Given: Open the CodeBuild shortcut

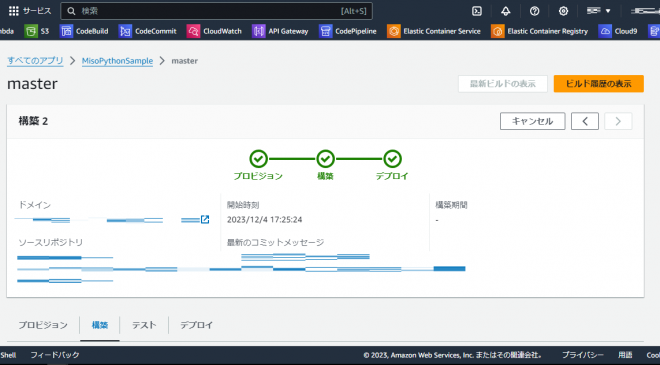Looking at the screenshot, I should [x=84, y=31].
